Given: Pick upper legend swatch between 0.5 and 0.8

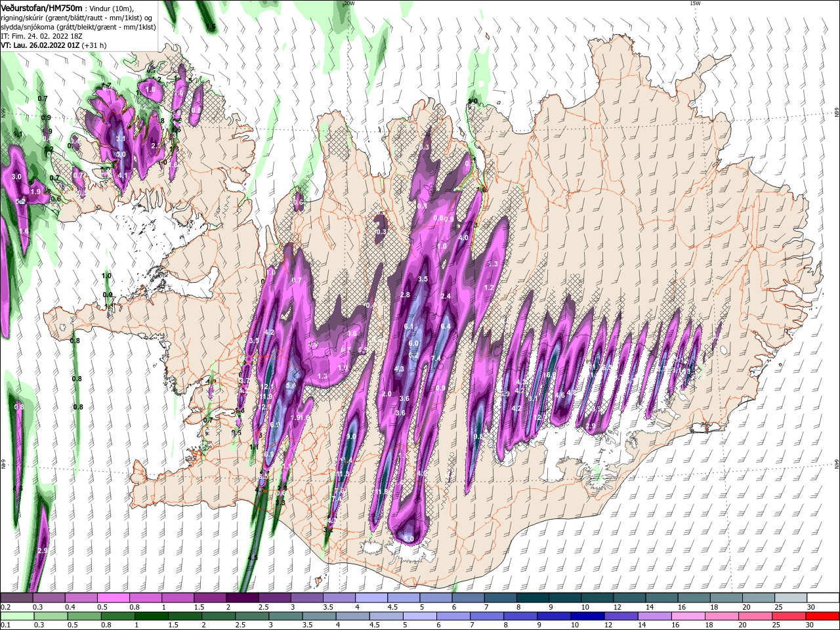Looking at the screenshot, I should (x=114, y=598).
